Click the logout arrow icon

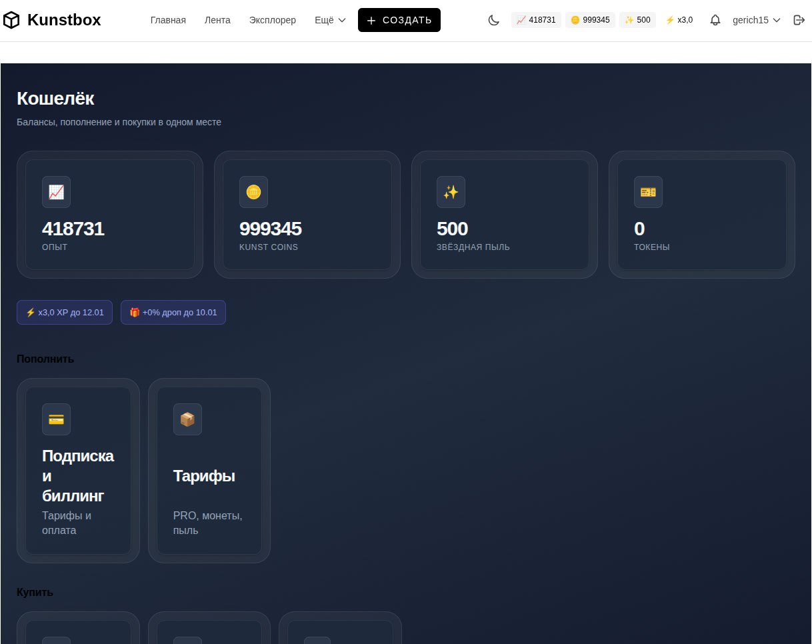(x=799, y=20)
